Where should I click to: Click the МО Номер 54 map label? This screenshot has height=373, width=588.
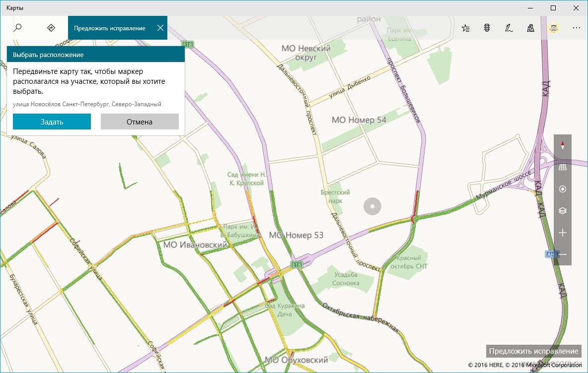point(359,120)
